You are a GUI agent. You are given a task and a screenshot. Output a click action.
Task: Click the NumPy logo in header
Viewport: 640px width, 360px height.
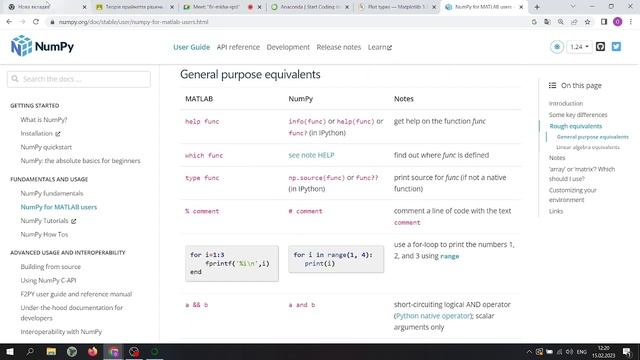[42, 46]
